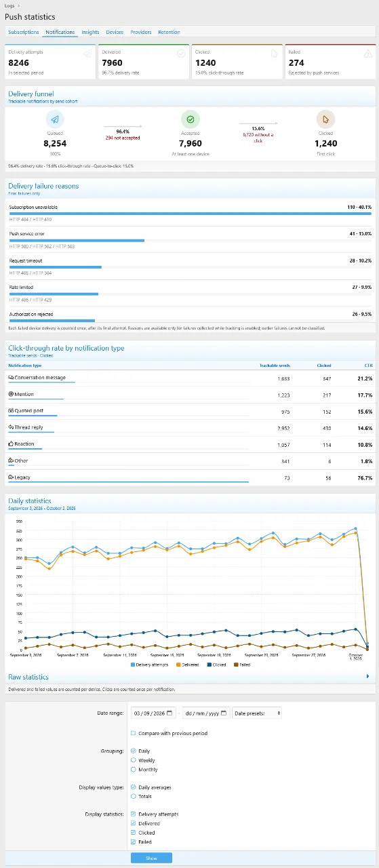Select Daily grouping radio button
The width and height of the screenshot is (379, 868).
coord(133,751)
